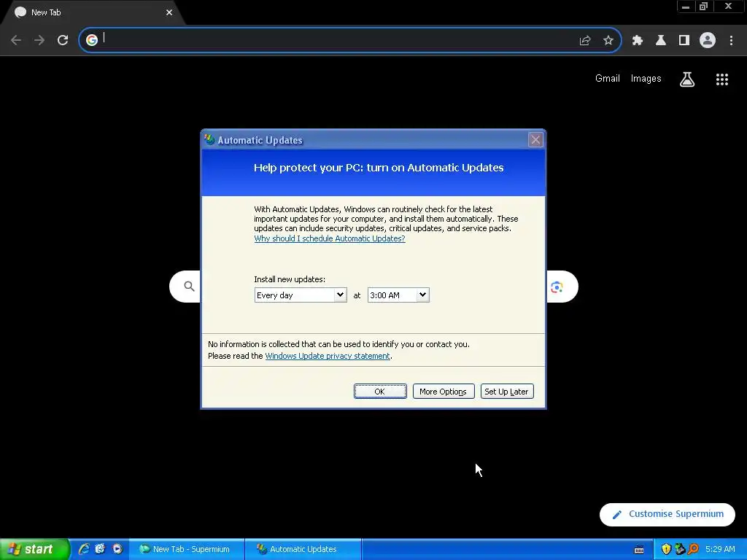Click the Customise Supermium button
The height and width of the screenshot is (560, 747).
pos(667,514)
